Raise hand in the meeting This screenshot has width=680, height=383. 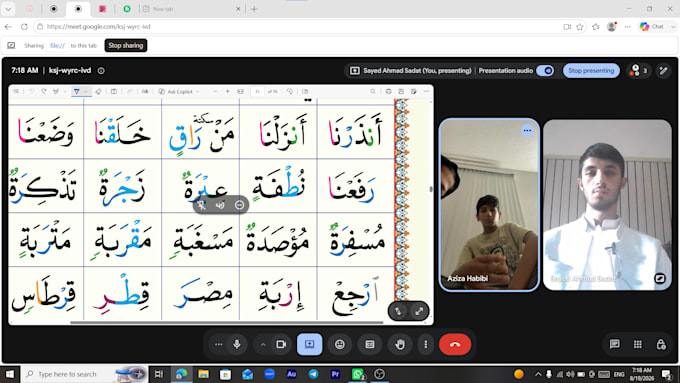[x=399, y=344]
